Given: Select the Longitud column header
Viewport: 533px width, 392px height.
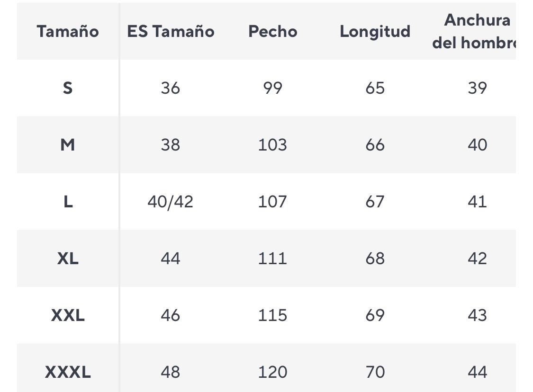Looking at the screenshot, I should [375, 32].
